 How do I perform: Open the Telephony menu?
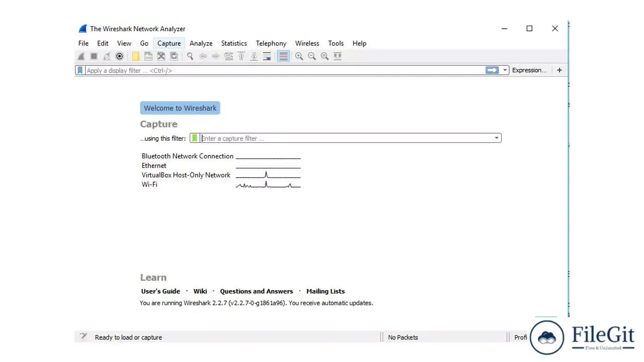pos(271,43)
